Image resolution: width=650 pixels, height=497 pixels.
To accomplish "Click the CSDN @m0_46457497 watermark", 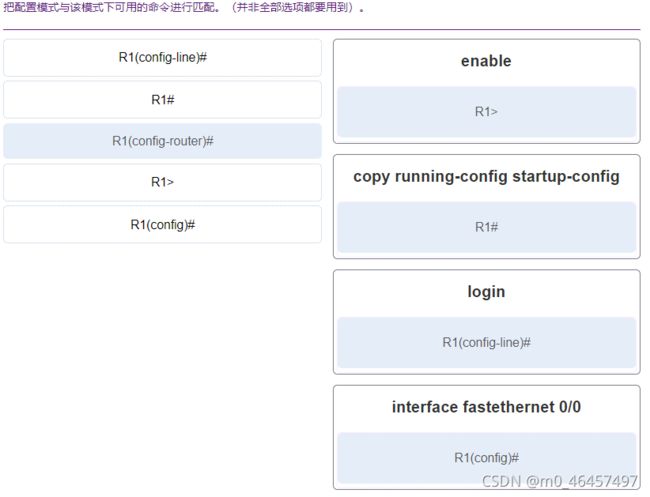I will point(560,482).
